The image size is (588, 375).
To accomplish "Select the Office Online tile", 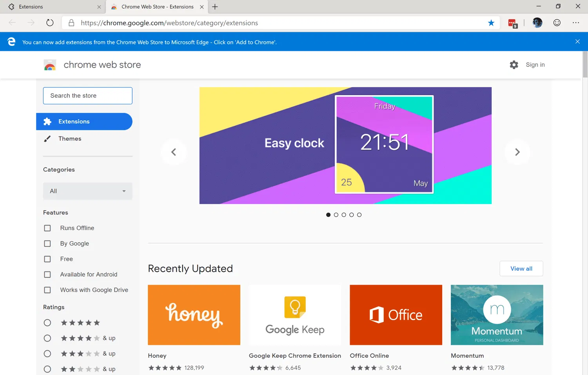I will (x=396, y=315).
